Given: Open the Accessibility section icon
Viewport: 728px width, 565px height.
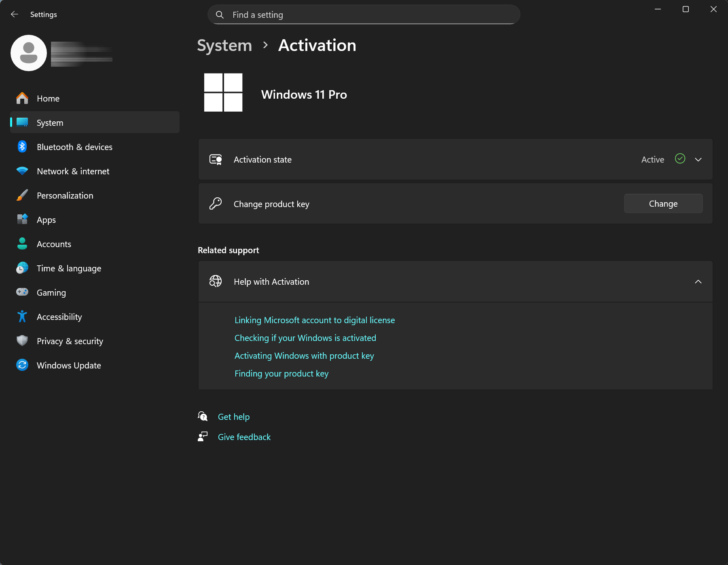Looking at the screenshot, I should [22, 317].
